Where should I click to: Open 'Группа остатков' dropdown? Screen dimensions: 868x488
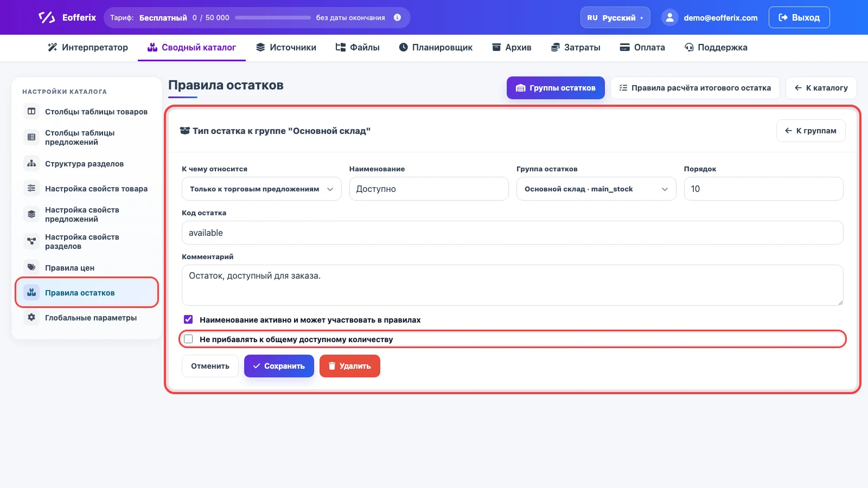(x=596, y=189)
